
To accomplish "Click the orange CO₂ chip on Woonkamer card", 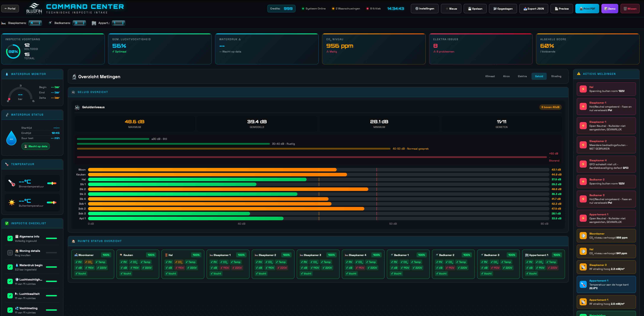I will tap(88, 262).
